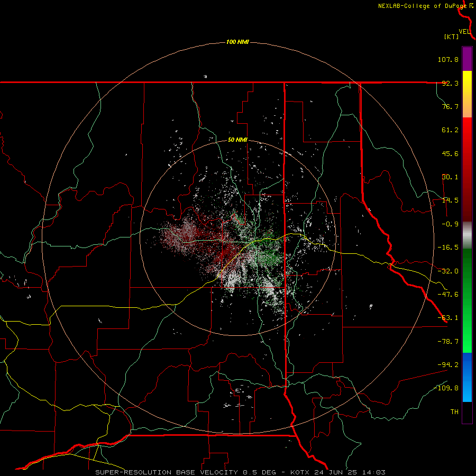Viewport: 476px width, 476px height.
Task: Click the 100 NMI range ring label
Action: click(237, 42)
